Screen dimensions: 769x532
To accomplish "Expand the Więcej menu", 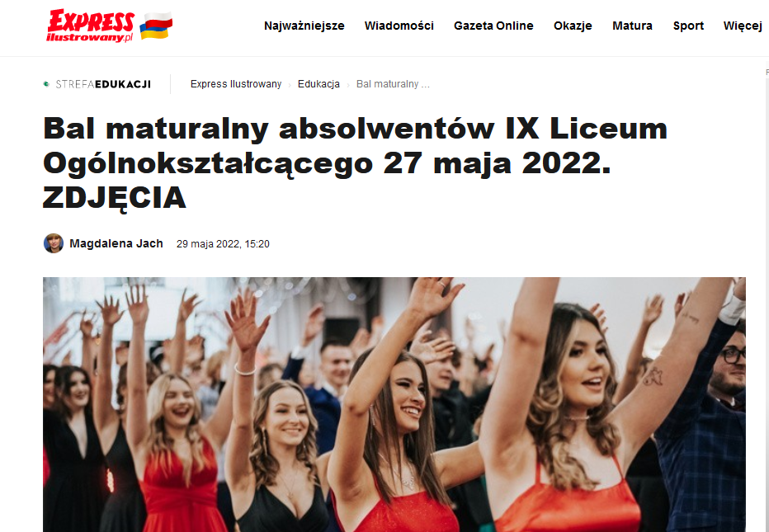I will pos(743,26).
